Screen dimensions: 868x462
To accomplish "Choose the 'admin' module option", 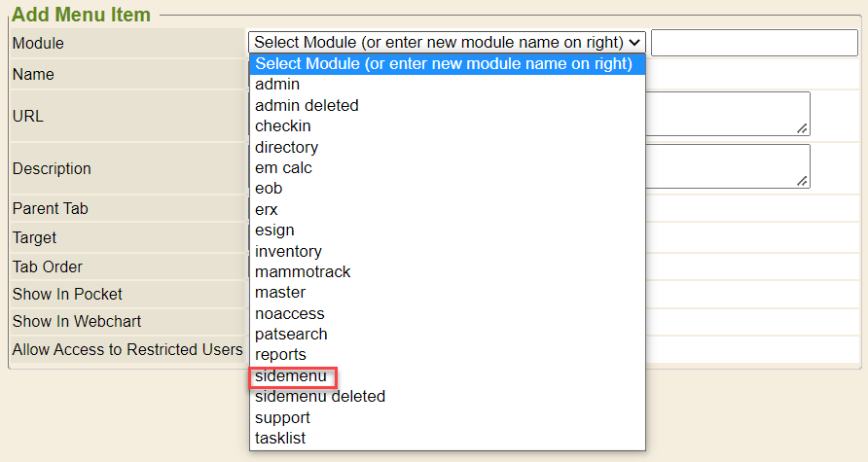I will 277,85.
